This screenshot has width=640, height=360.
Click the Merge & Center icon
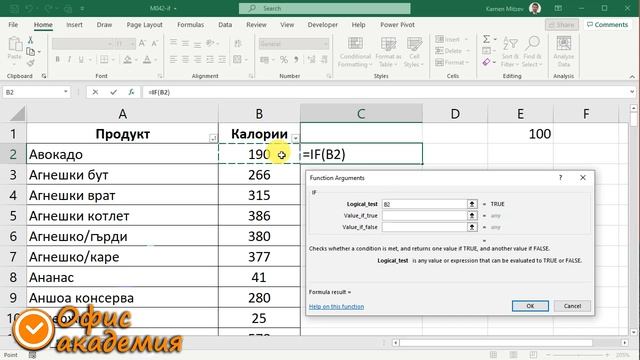tap(237, 60)
